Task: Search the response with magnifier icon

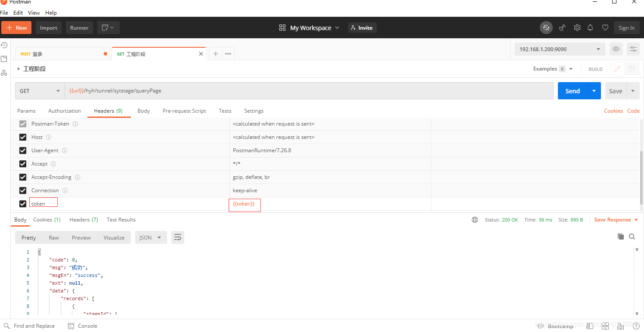Action: [x=632, y=237]
